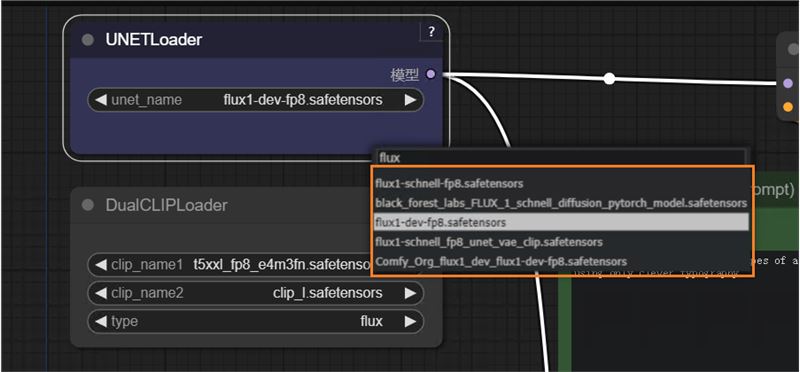
Task: Select previous unet_name with left arrow
Action: (102, 100)
